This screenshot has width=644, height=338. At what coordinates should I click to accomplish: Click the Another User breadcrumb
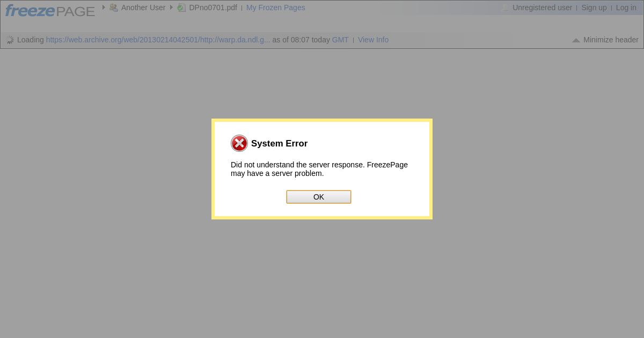143,8
